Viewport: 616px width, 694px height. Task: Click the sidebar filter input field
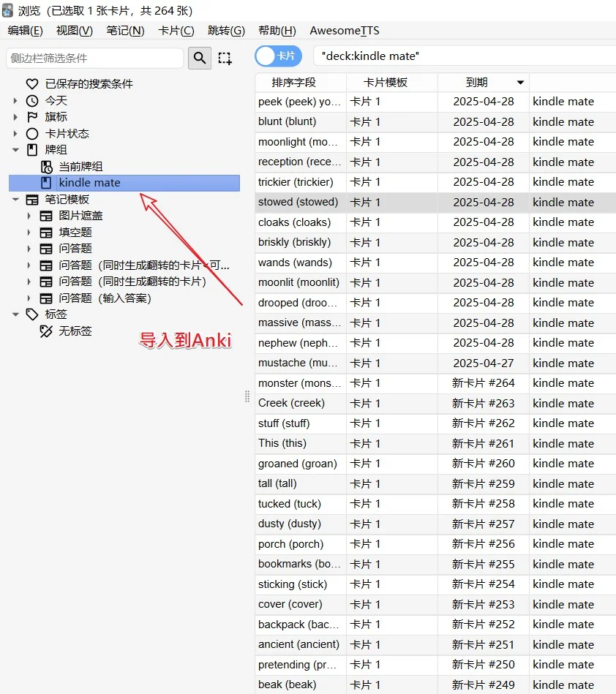95,59
